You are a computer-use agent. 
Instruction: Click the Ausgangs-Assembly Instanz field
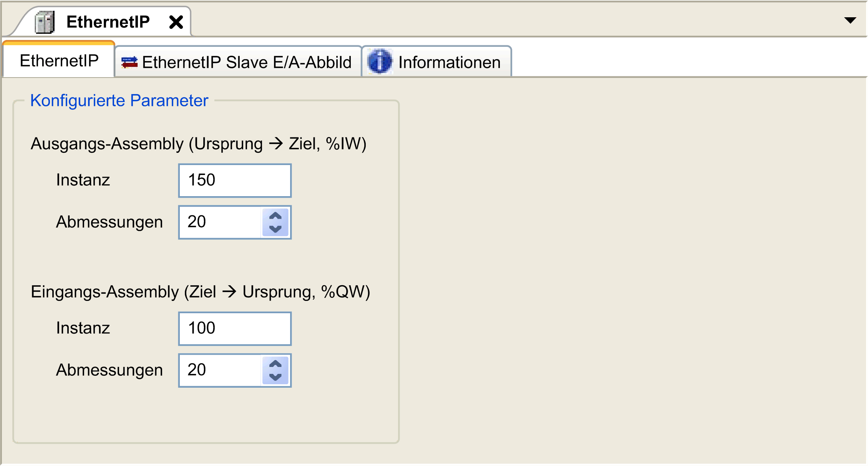235,180
